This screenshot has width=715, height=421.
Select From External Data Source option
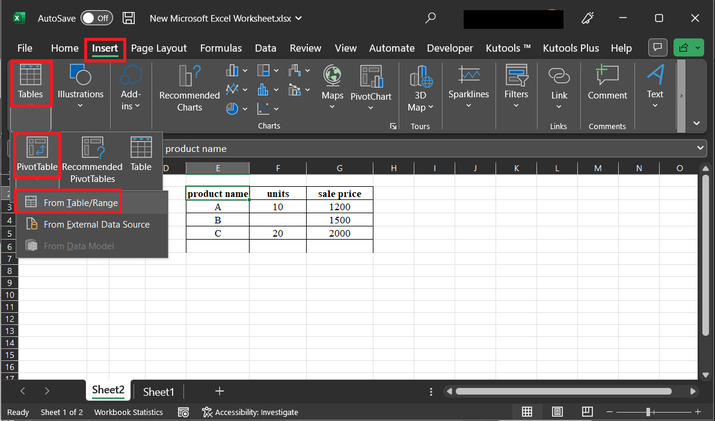[x=96, y=224]
